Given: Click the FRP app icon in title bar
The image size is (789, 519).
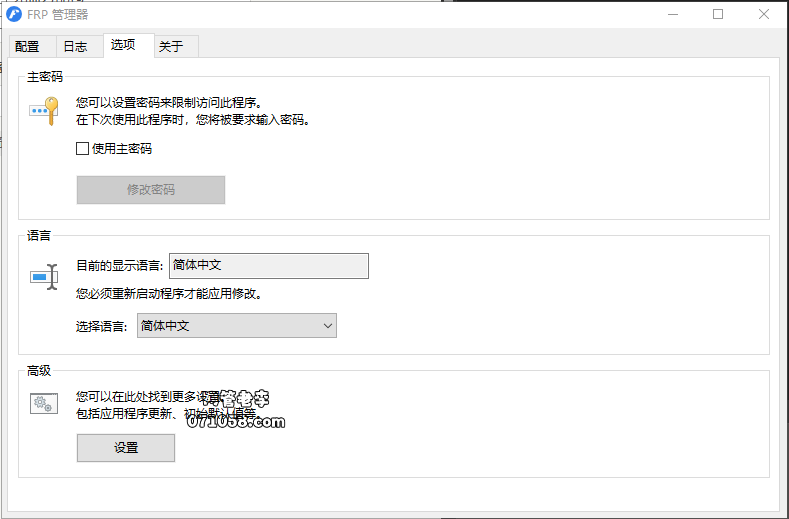Looking at the screenshot, I should 14,15.
